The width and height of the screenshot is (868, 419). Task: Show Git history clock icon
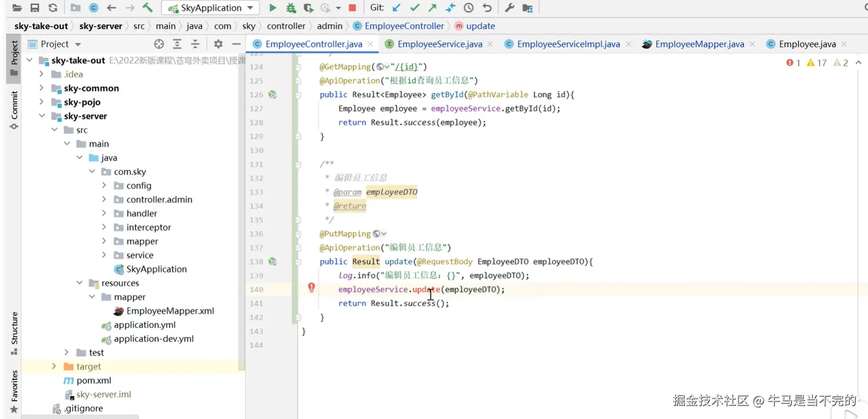pyautogui.click(x=469, y=8)
